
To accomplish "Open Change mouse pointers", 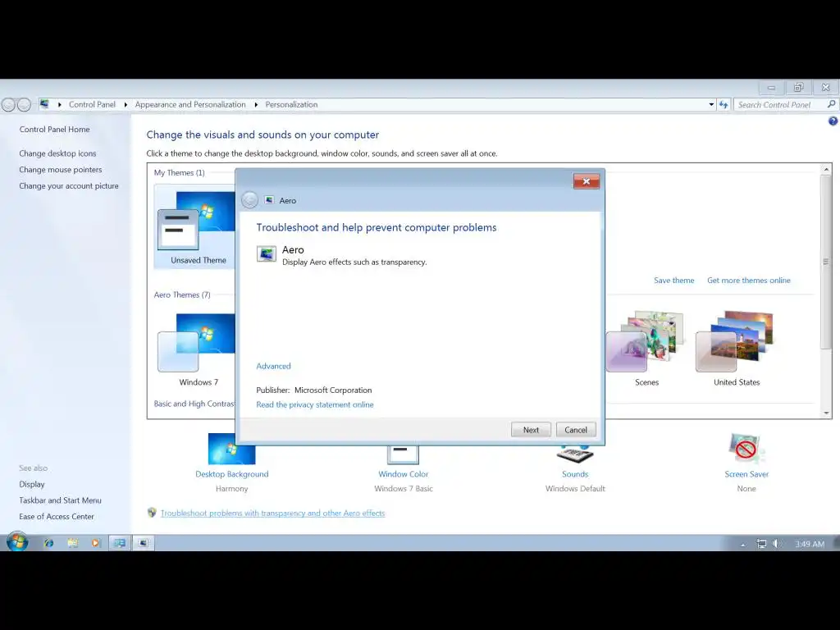I will 61,169.
